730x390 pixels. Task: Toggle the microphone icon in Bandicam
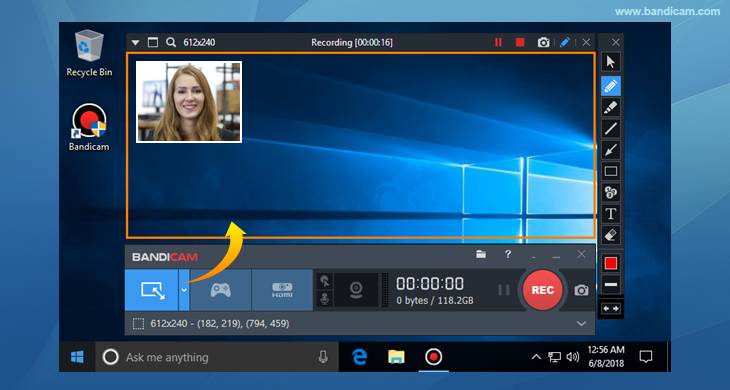[325, 299]
